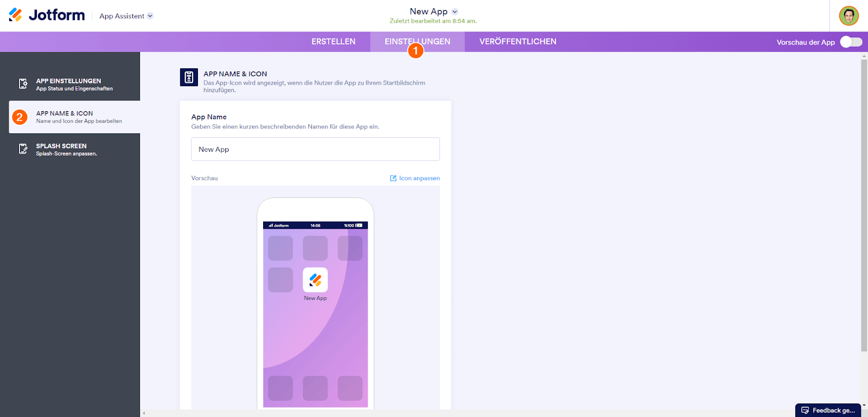This screenshot has height=417, width=868.
Task: Open the Feedback geben button
Action: [828, 410]
